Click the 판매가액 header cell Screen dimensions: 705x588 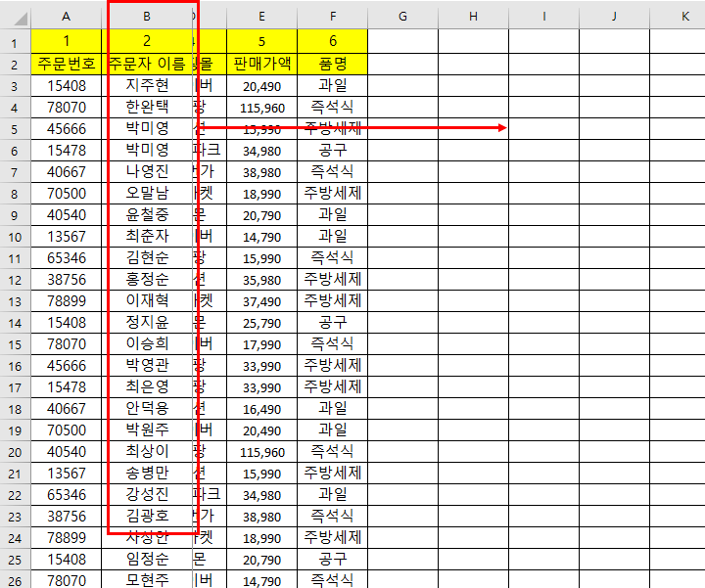tap(261, 64)
